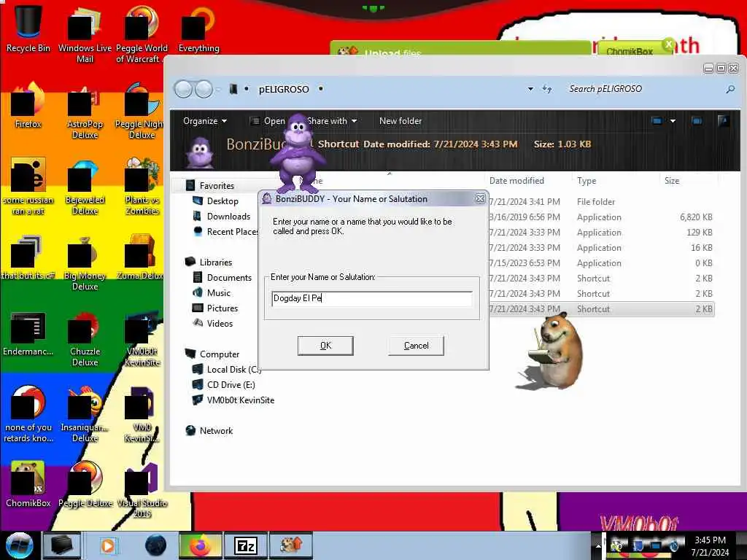Image resolution: width=747 pixels, height=560 pixels.
Task: Select Favorites in the navigation pane
Action: [x=216, y=186]
